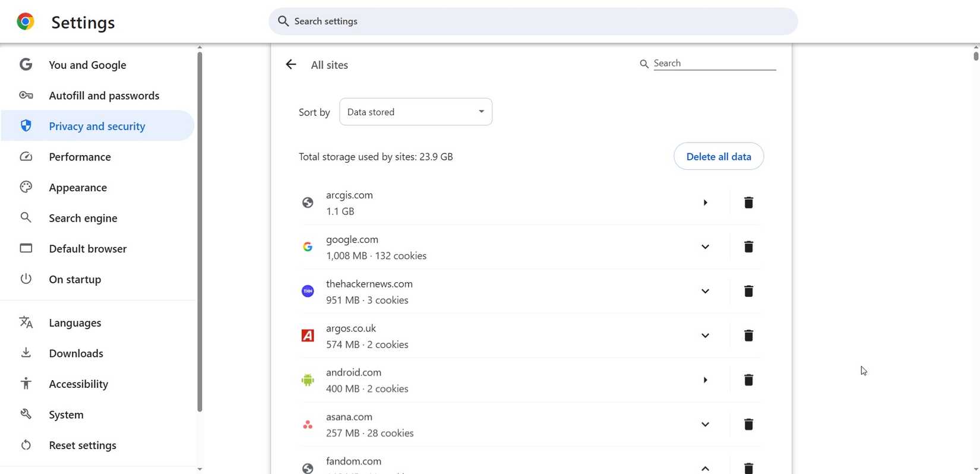The height and width of the screenshot is (474, 980).
Task: Open Reset settings page
Action: tap(83, 445)
